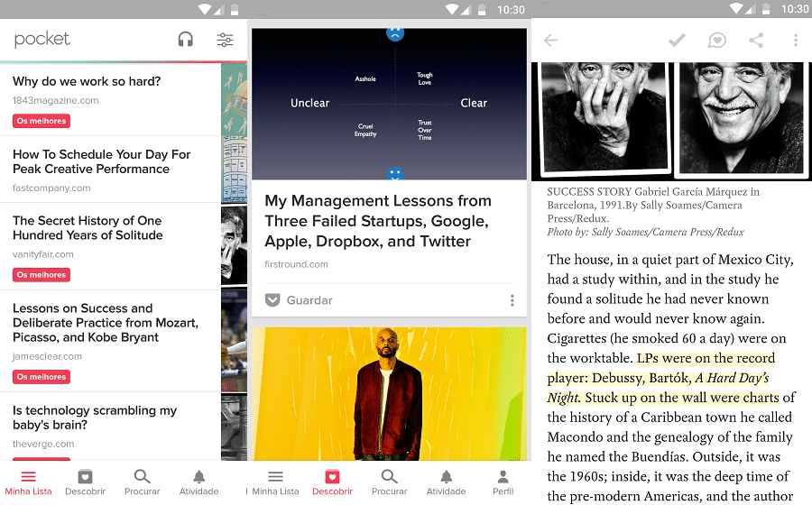
Task: Open the filter sliders icon in Pocket header
Action: click(225, 40)
